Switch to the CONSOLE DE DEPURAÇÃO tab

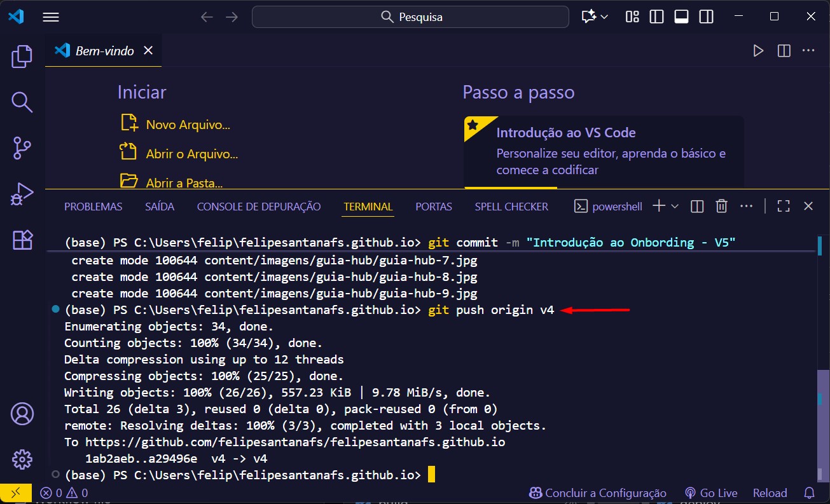tap(259, 207)
